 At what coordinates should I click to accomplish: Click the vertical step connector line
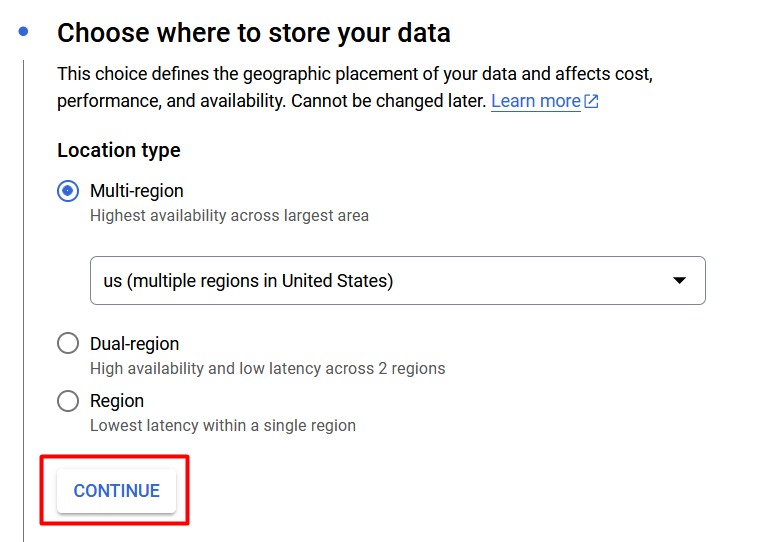[x=23, y=301]
